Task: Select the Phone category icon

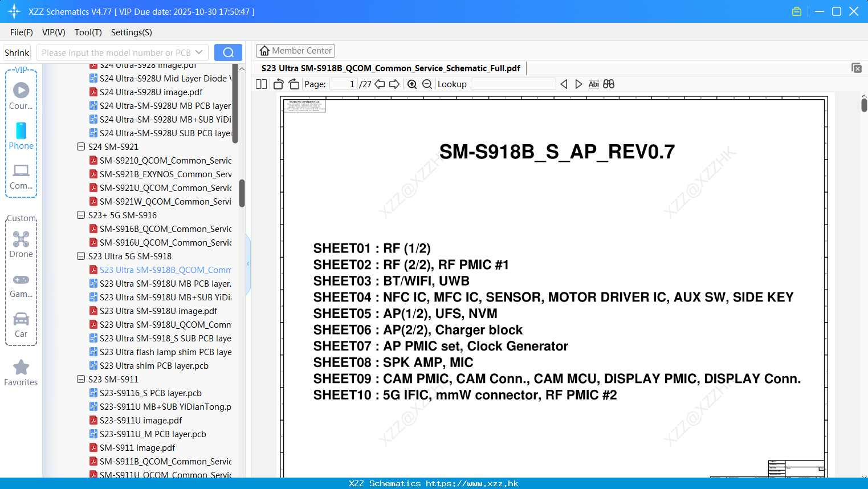Action: click(x=21, y=136)
